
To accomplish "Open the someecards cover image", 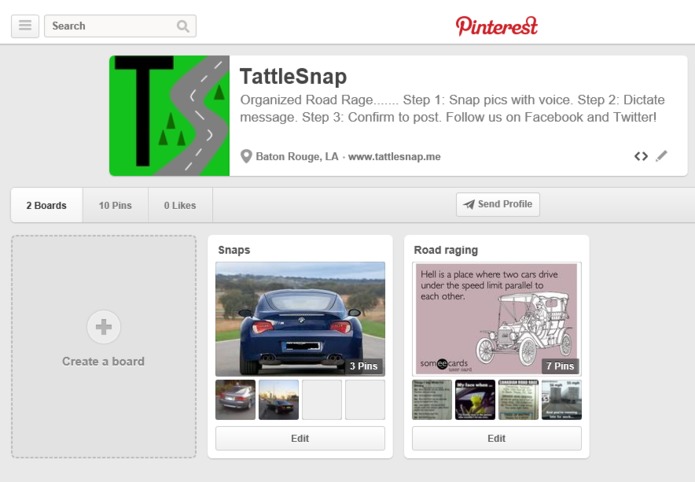I will click(x=496, y=319).
